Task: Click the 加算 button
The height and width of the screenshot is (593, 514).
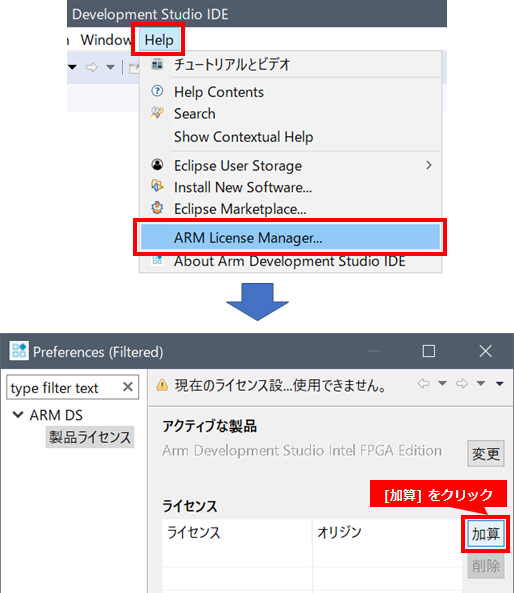Action: [486, 534]
